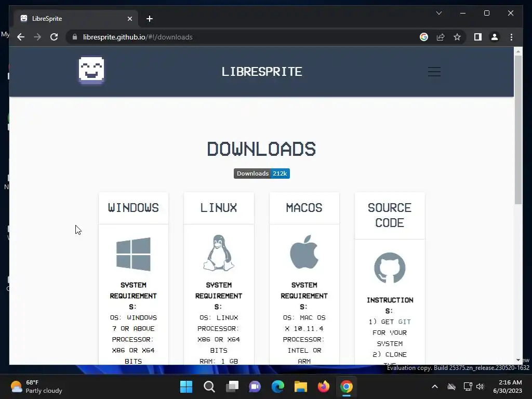
Task: Show hidden system tray icons
Action: (x=435, y=387)
